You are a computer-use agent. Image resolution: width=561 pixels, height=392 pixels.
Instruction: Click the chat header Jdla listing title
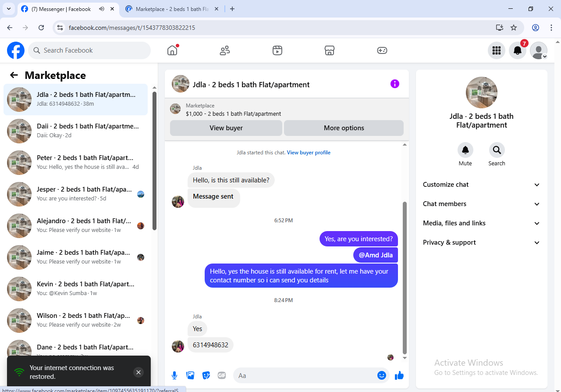pyautogui.click(x=251, y=85)
